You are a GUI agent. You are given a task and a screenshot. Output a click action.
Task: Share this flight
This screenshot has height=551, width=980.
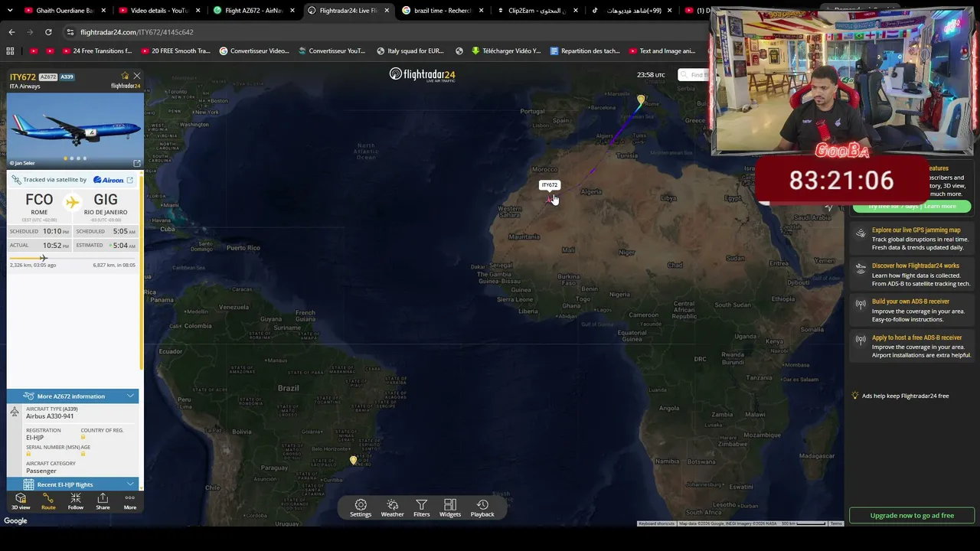(103, 502)
